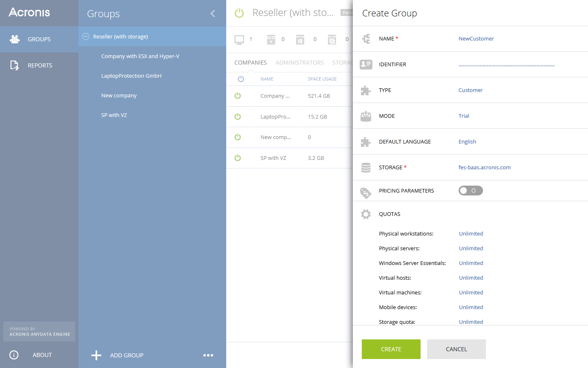Switch to the Administrators tab

pyautogui.click(x=299, y=63)
